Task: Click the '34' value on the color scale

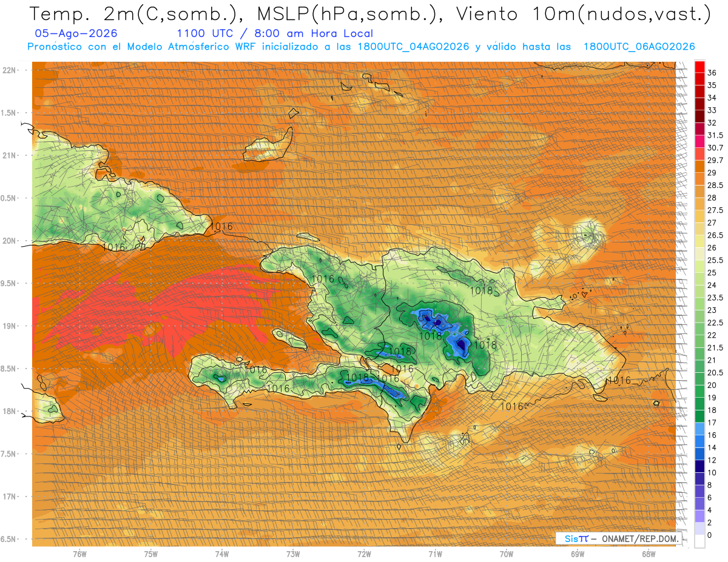Action: pyautogui.click(x=712, y=98)
